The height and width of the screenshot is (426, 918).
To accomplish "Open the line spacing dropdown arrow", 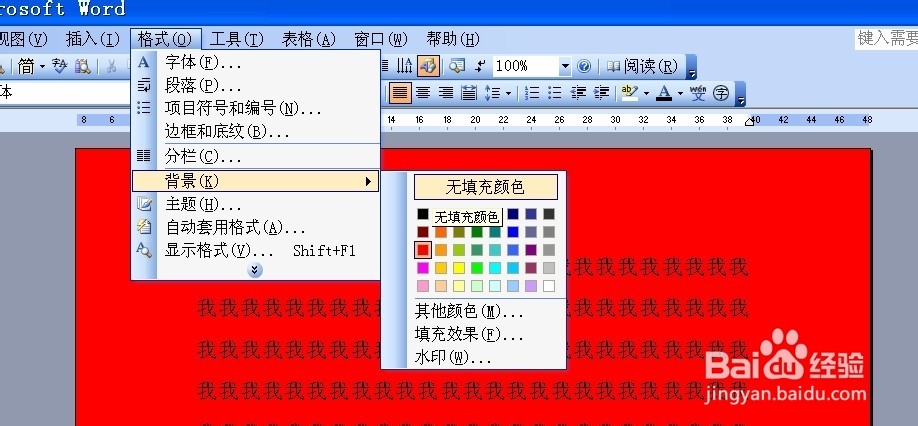I will (x=508, y=92).
